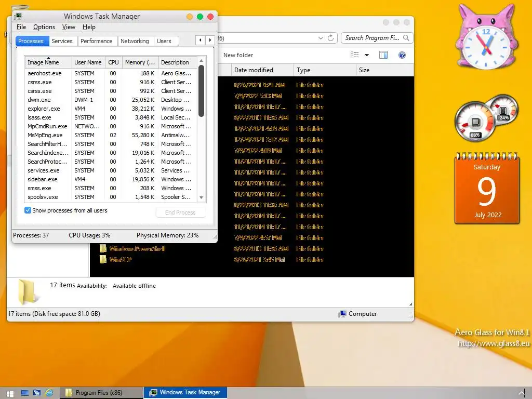Switch to Program Files (x86) taskbar button

(x=101, y=393)
